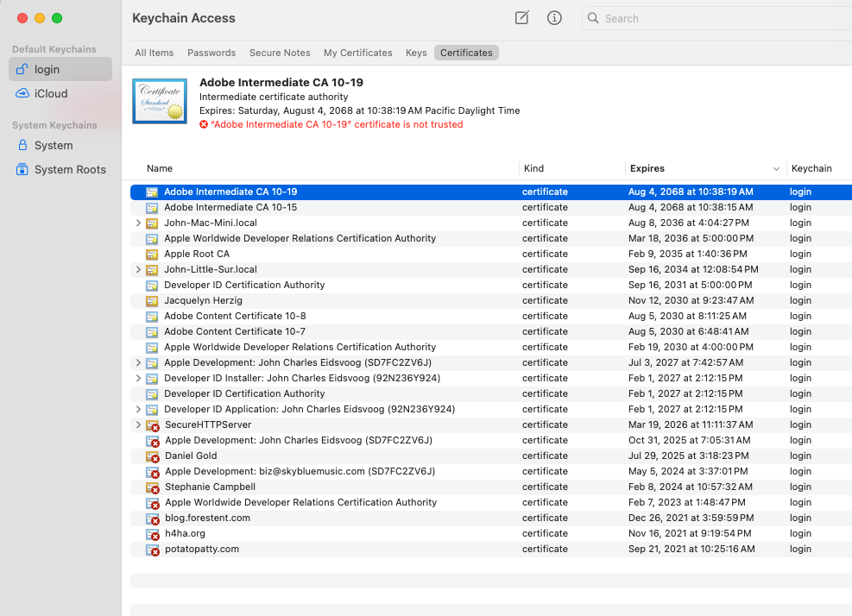Viewport: 852px width, 616px height.
Task: Click the potatopatty.com expired certificate icon
Action: click(153, 550)
